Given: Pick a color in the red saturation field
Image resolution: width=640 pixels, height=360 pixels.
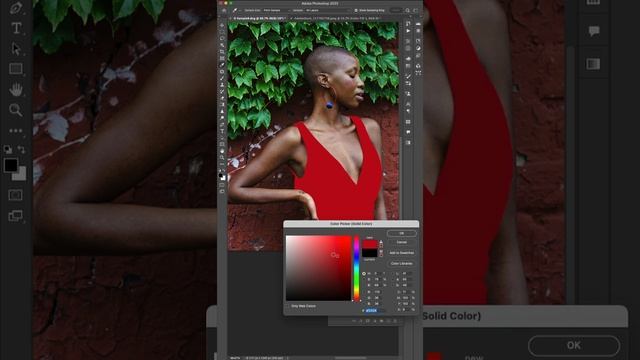Looking at the screenshot, I should pos(318,268).
